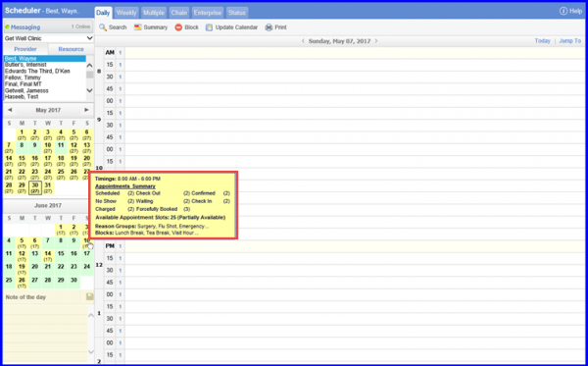Click the 1:30 PM appointment slot

pyautogui.click(x=355, y=319)
